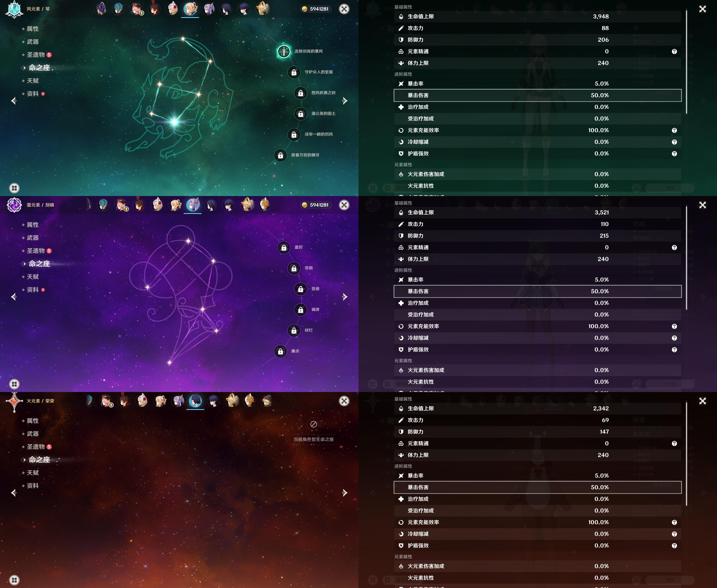The width and height of the screenshot is (717, 588).
Task: Open the grid menu in 荣荣's screen
Action: (x=14, y=580)
